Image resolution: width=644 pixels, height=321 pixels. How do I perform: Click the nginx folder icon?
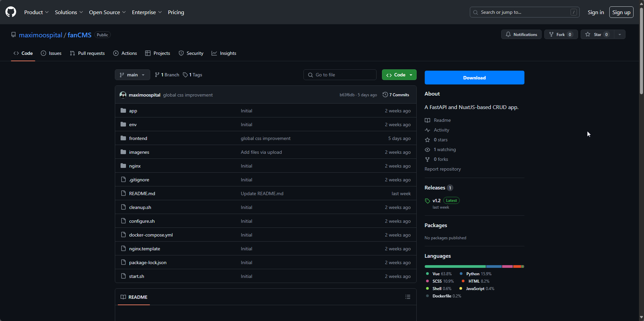(123, 166)
